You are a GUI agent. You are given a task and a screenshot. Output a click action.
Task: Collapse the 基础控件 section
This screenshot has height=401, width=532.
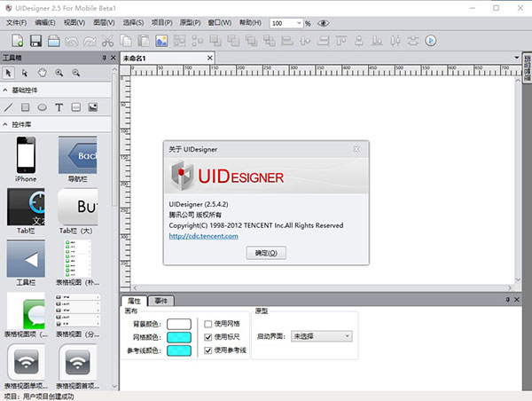click(5, 90)
